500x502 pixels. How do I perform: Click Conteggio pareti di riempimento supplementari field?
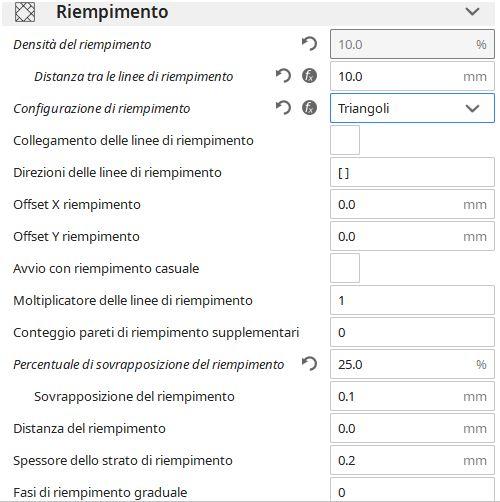(x=412, y=332)
